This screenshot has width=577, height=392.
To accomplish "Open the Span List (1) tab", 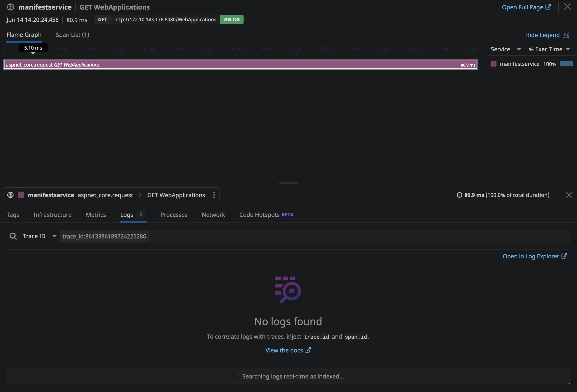I will (72, 35).
